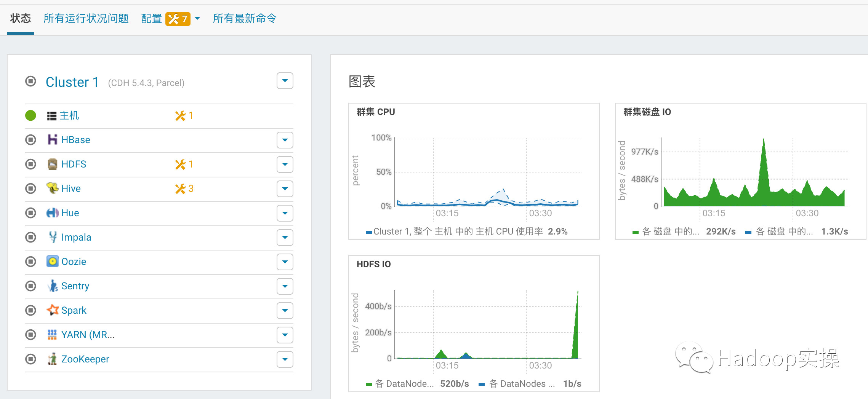The image size is (868, 399).
Task: Click the Hive bee logo icon
Action: click(x=52, y=188)
